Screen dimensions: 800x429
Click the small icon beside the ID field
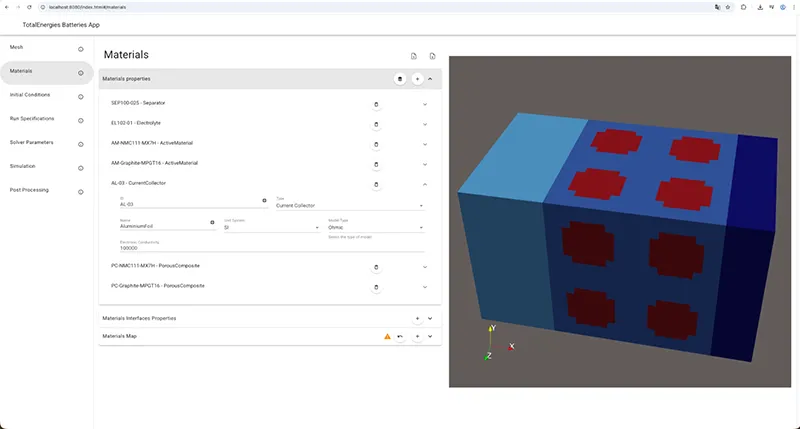tap(264, 200)
